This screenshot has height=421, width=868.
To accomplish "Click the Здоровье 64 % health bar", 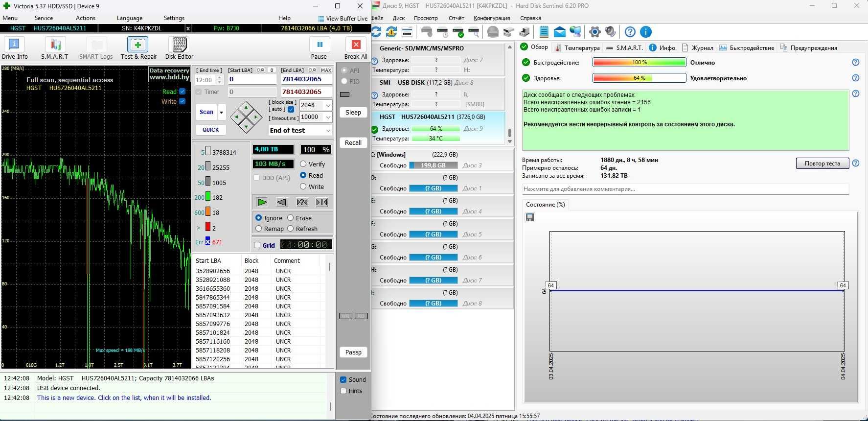I will 639,78.
